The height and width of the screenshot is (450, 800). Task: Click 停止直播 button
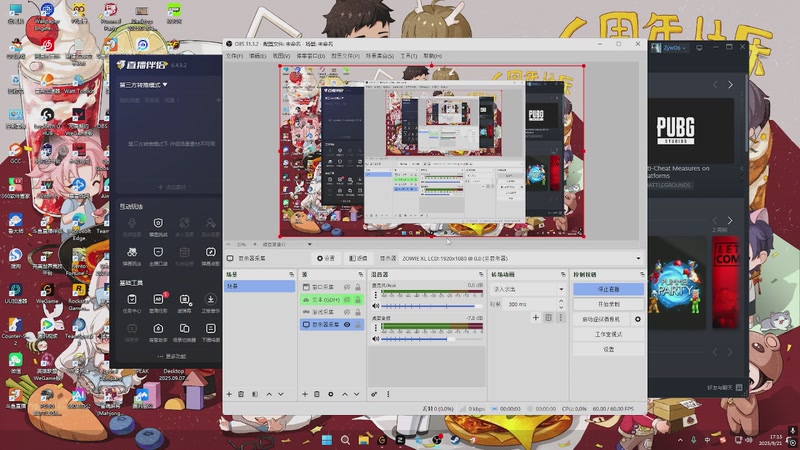pos(608,289)
